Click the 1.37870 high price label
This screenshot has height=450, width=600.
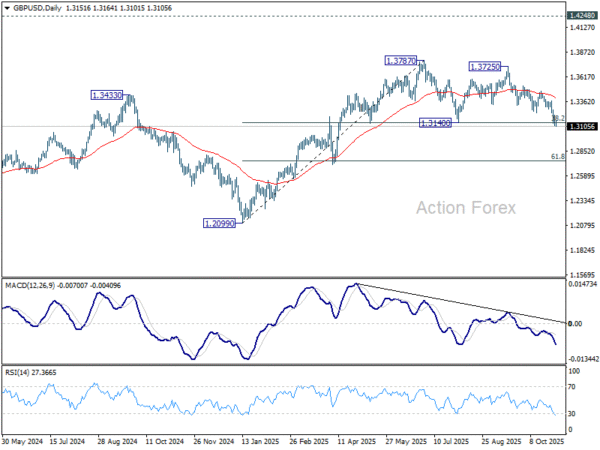[400, 60]
